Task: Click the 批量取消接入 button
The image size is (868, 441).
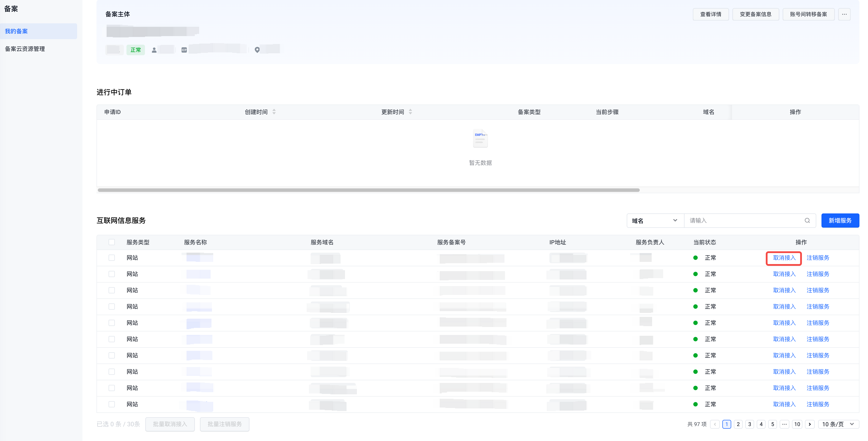Action: pyautogui.click(x=170, y=424)
